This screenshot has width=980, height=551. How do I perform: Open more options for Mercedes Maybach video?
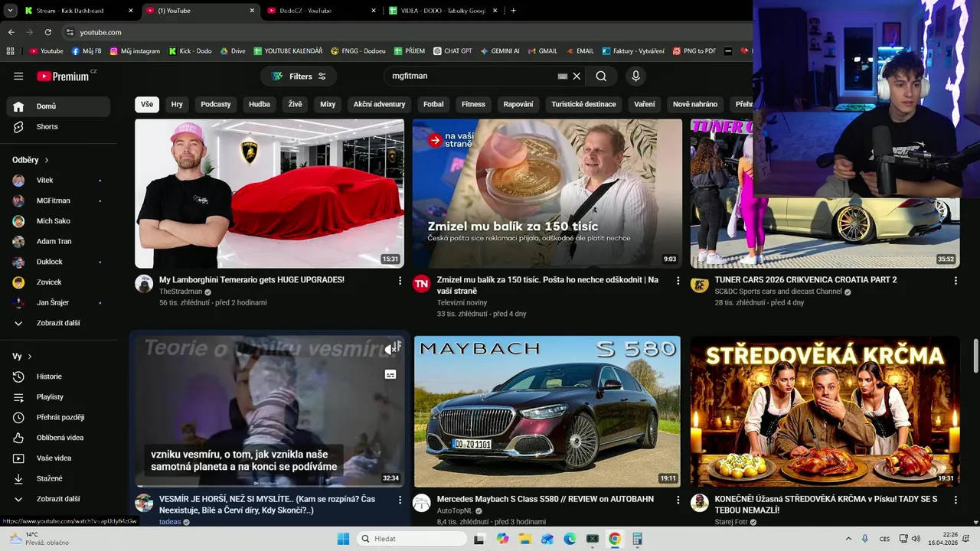678,500
